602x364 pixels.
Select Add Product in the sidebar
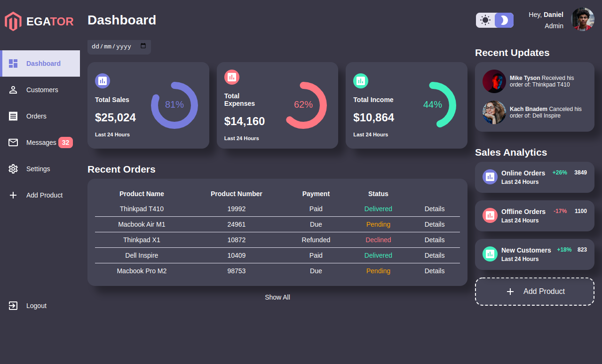tap(40, 195)
